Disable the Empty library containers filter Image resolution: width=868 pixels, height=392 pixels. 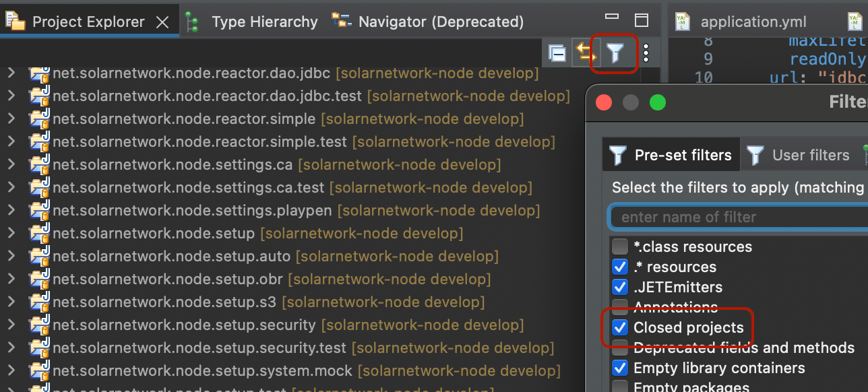tap(619, 368)
